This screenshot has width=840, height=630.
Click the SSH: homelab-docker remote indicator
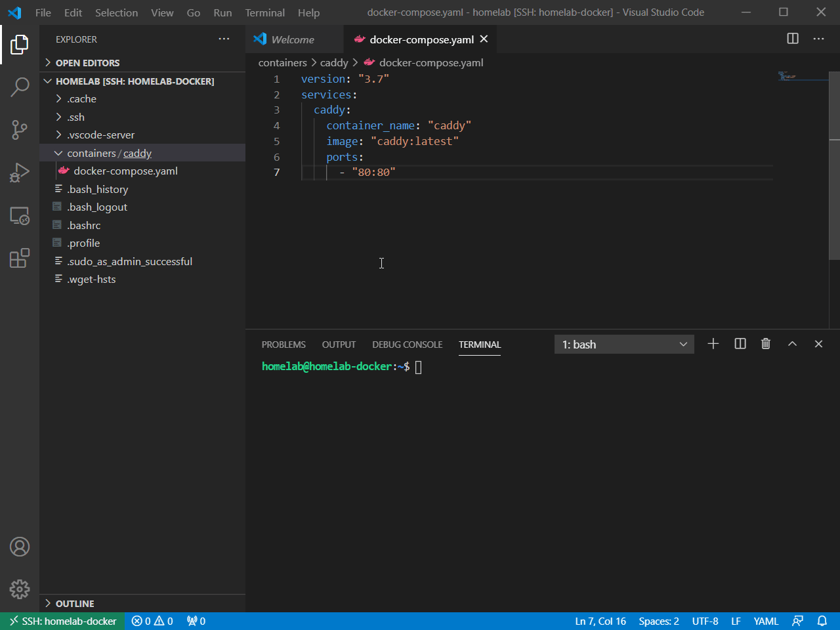point(62,621)
